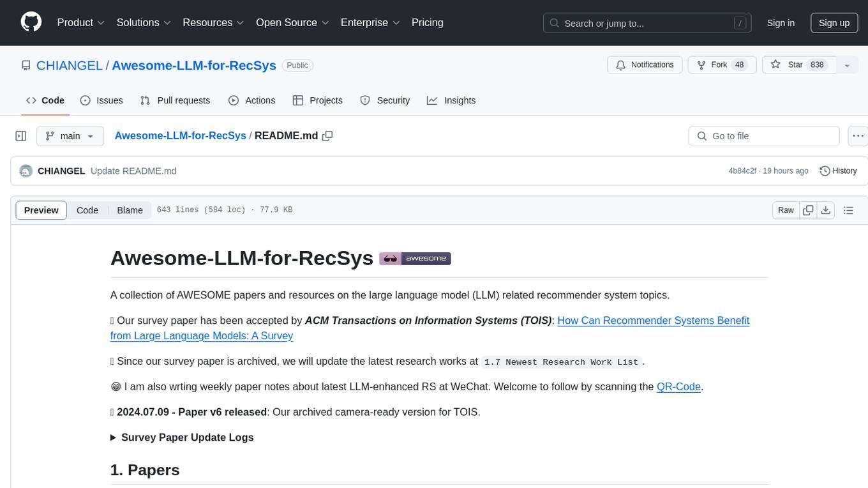Image resolution: width=868 pixels, height=488 pixels.
Task: Focus the Search or jump to field
Action: [647, 23]
